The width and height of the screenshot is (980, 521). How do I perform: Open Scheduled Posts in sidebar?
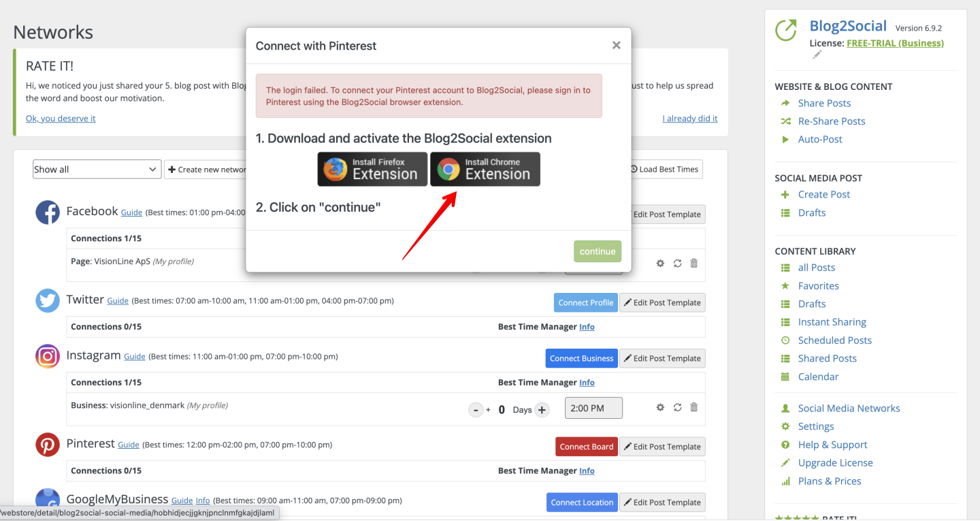(x=834, y=341)
